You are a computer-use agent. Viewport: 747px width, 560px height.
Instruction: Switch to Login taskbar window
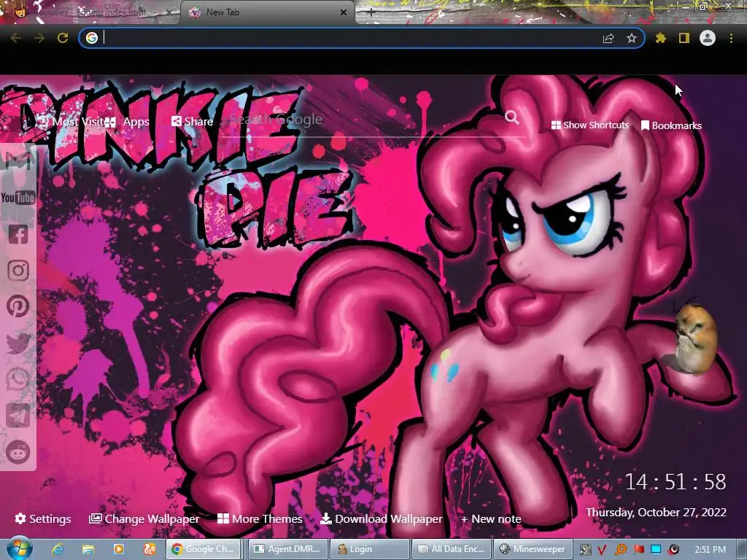click(370, 549)
